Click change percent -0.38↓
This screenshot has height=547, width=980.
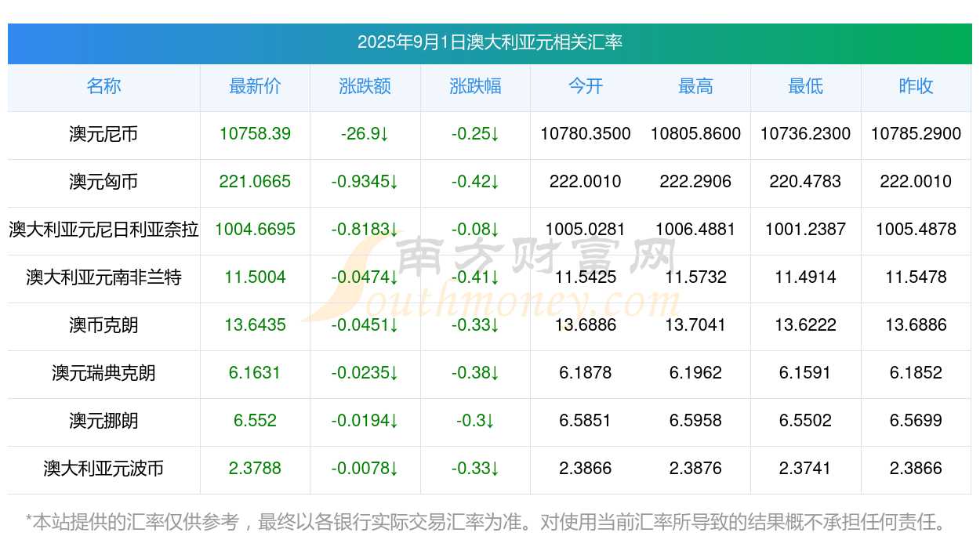point(475,373)
